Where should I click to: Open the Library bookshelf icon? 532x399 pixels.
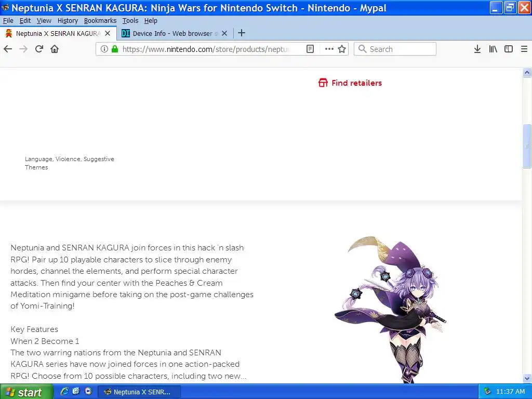493,49
